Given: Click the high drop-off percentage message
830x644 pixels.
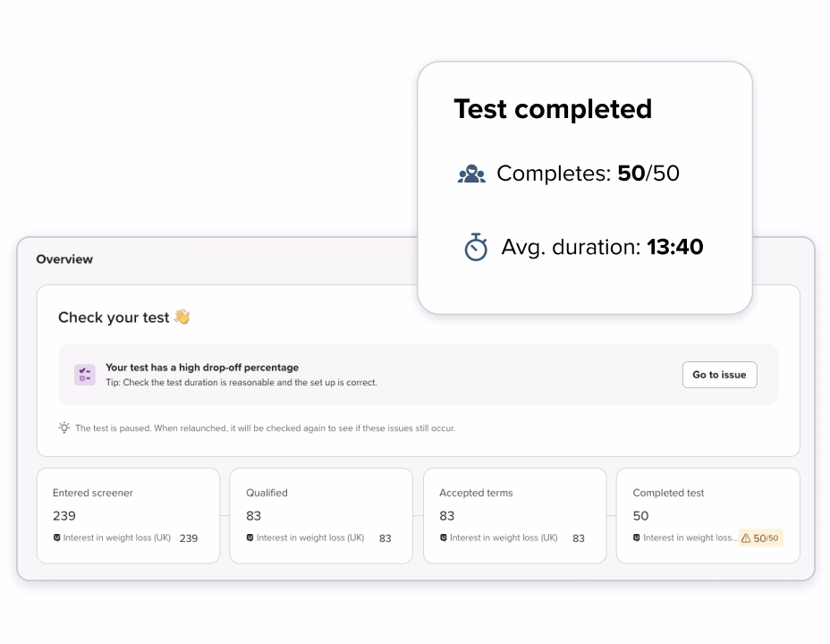Looking at the screenshot, I should coord(202,368).
